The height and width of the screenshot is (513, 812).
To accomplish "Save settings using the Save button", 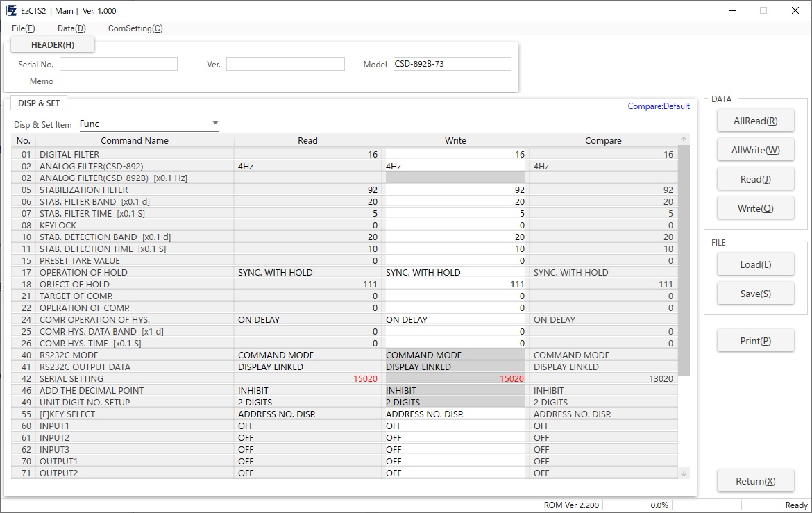I will 755,294.
